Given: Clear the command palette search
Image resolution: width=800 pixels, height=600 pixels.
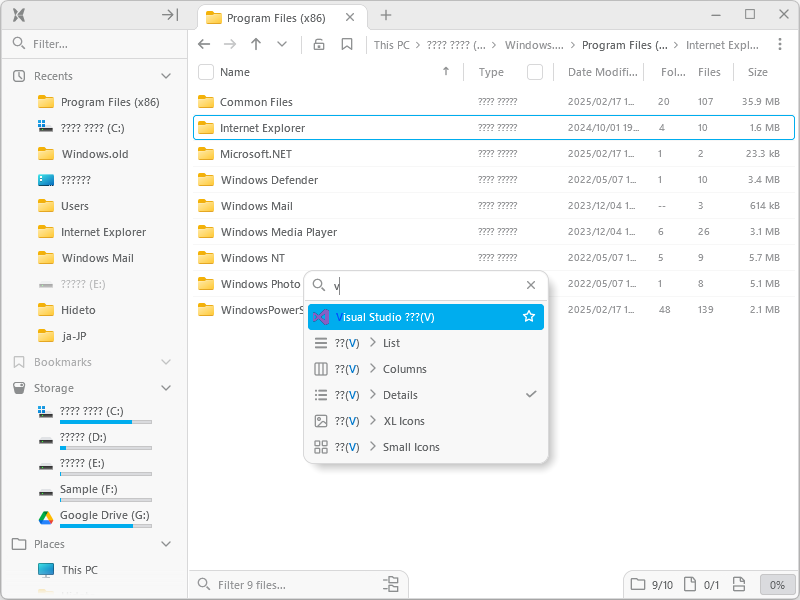Looking at the screenshot, I should 531,285.
